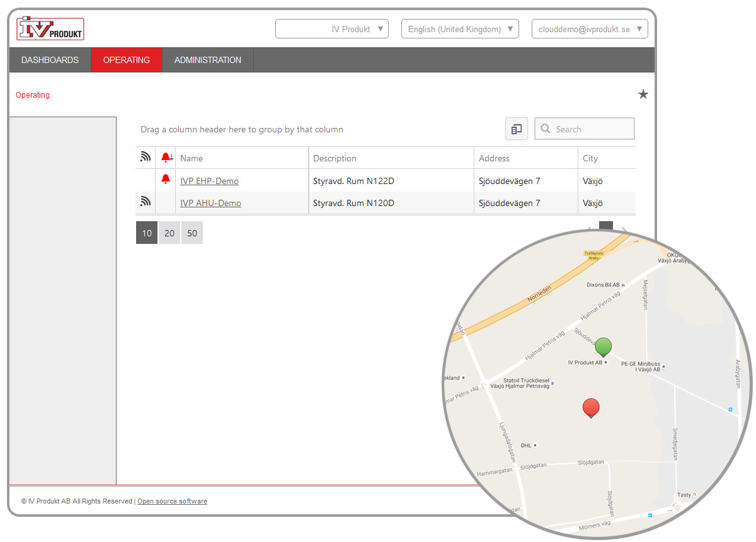Click the Operating breadcrumb link
This screenshot has width=756, height=542.
[33, 95]
